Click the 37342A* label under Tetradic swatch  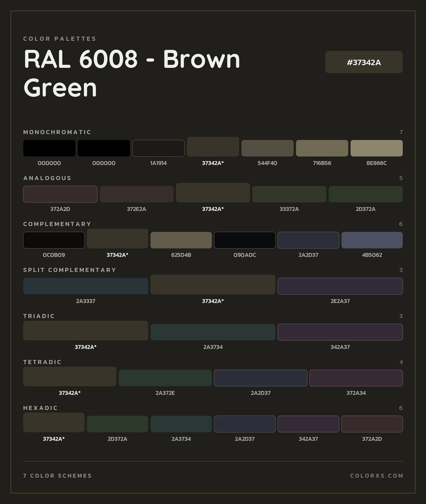point(70,393)
